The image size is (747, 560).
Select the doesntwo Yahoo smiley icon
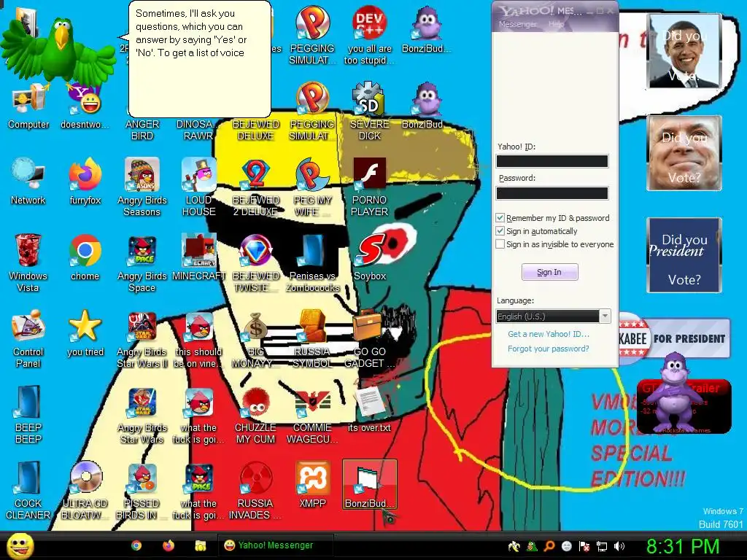pyautogui.click(x=85, y=107)
